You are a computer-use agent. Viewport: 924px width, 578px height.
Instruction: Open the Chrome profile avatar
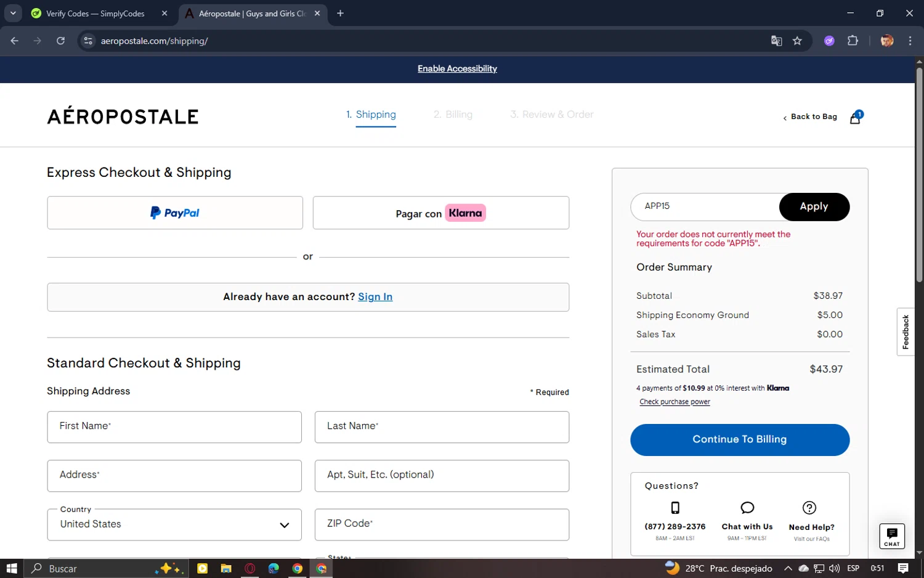click(x=887, y=41)
